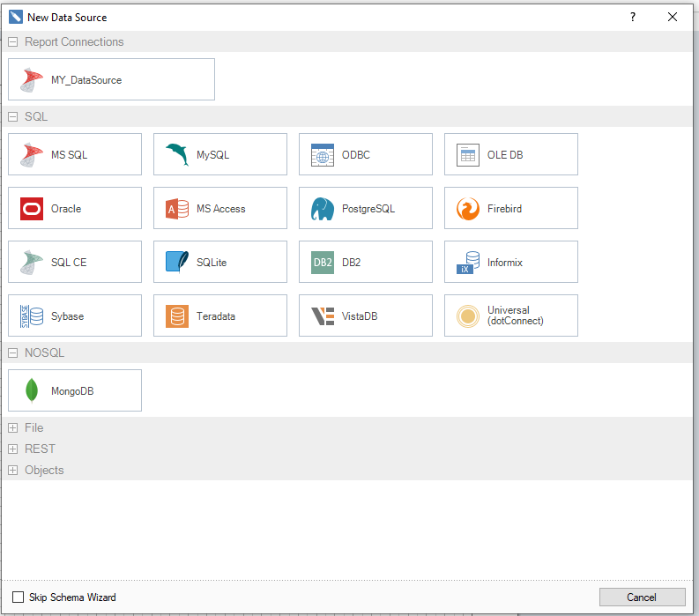Choose the OLE DB table icon
Screen dimensions: 699x616
pos(468,155)
